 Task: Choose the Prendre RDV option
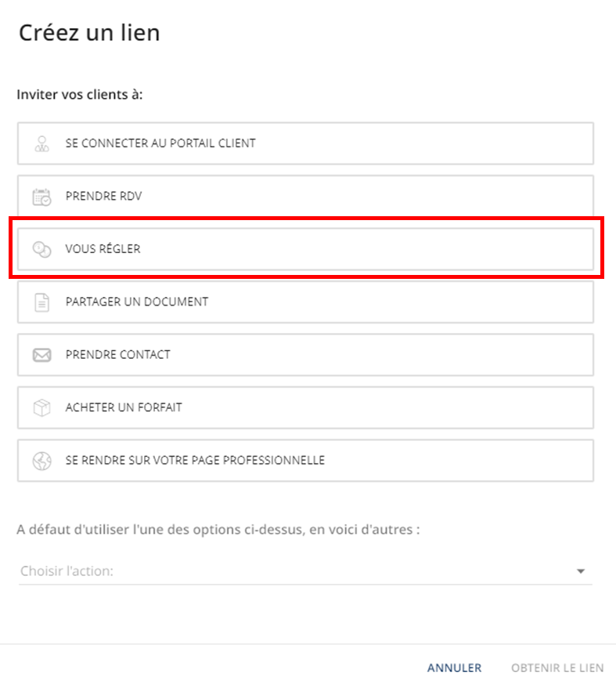(x=305, y=197)
